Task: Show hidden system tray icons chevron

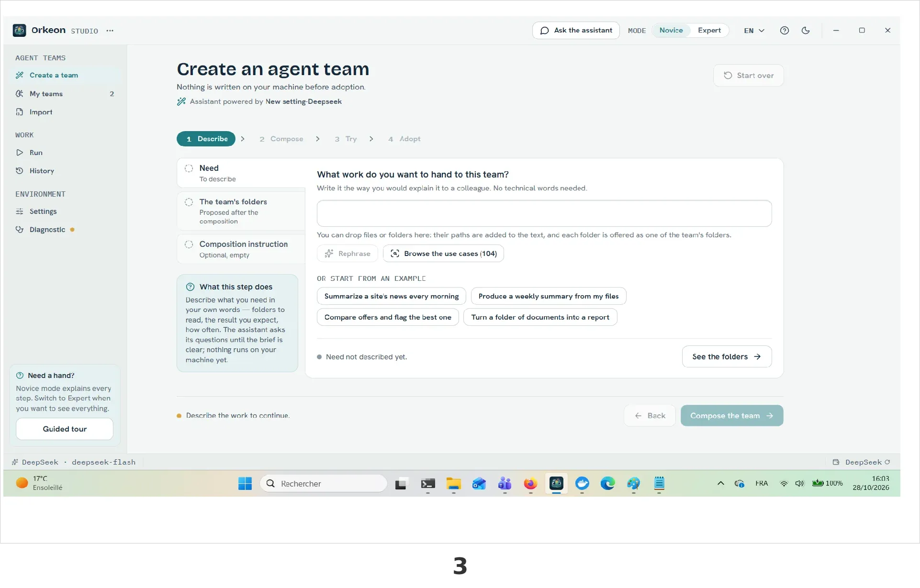Action: coord(720,484)
